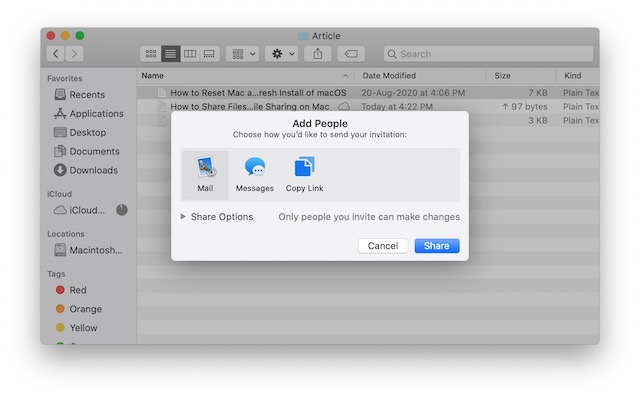Open iCloud Drive in the sidebar
The width and height of the screenshot is (640, 398).
[80, 210]
